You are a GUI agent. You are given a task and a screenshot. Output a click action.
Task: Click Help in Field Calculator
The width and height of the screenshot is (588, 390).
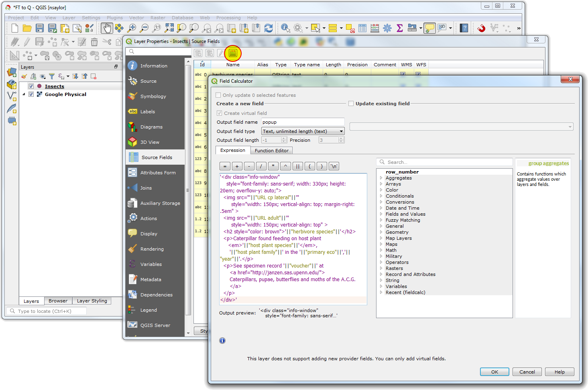tap(560, 372)
